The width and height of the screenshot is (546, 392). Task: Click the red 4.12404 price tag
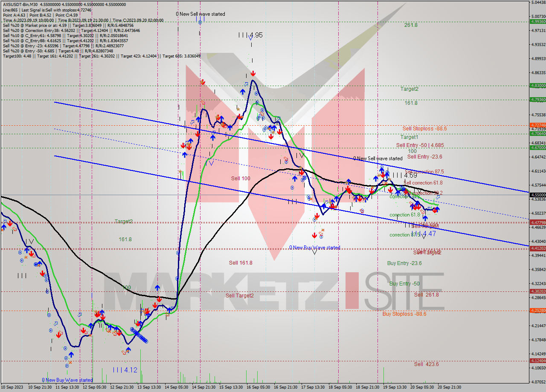(537, 361)
